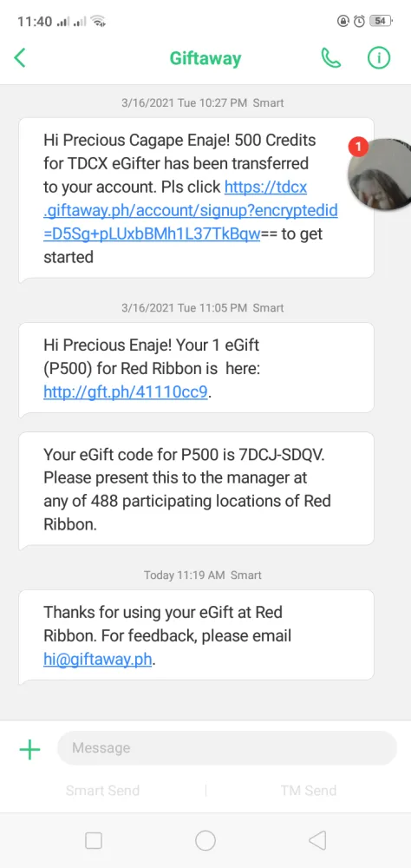Screen dimensions: 411x868
Task: Tap the plus attachment icon
Action: (29, 750)
